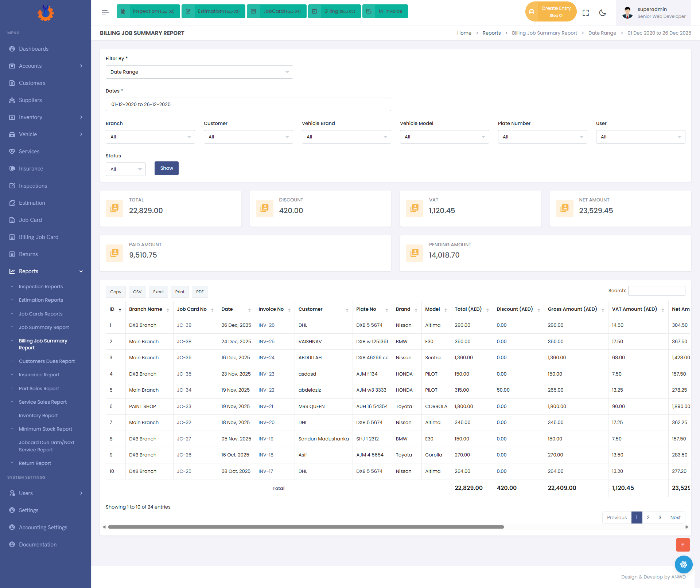Click the superadmin profile avatar
The image size is (700, 588).
[x=627, y=13]
